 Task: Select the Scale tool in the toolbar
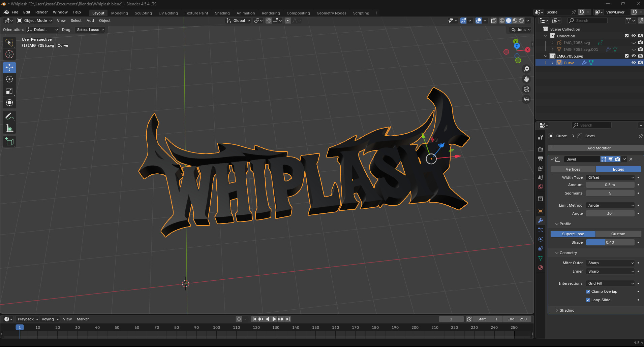(9, 91)
